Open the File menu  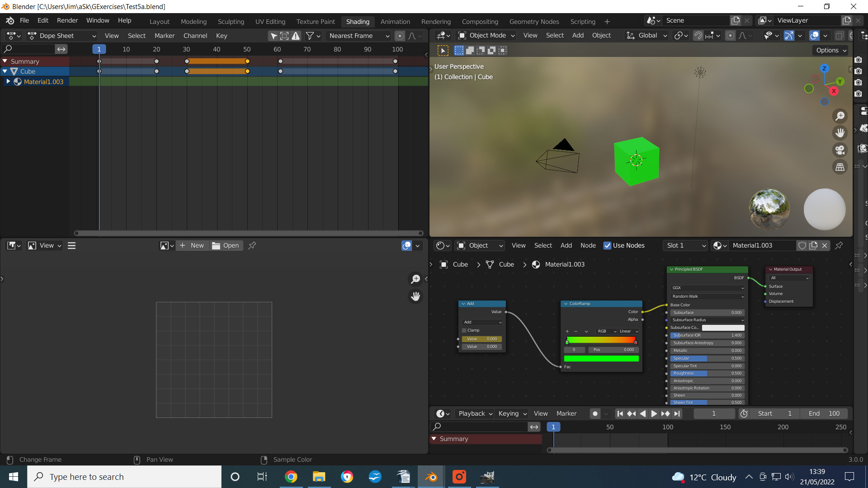click(24, 21)
